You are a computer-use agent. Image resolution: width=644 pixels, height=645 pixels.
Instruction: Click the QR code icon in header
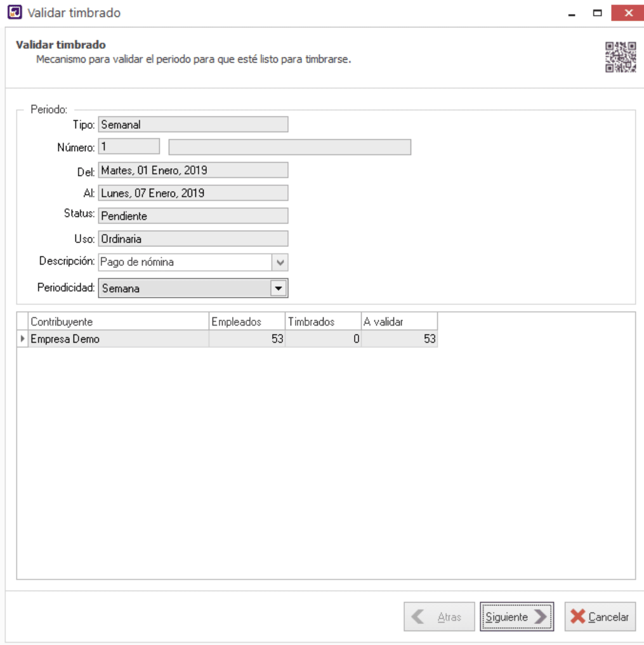620,57
